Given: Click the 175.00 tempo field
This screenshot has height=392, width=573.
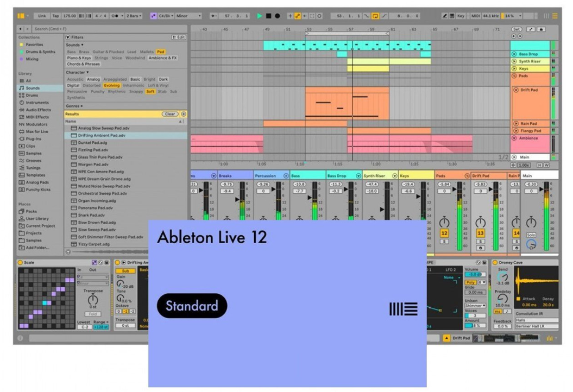Looking at the screenshot, I should pos(70,16).
